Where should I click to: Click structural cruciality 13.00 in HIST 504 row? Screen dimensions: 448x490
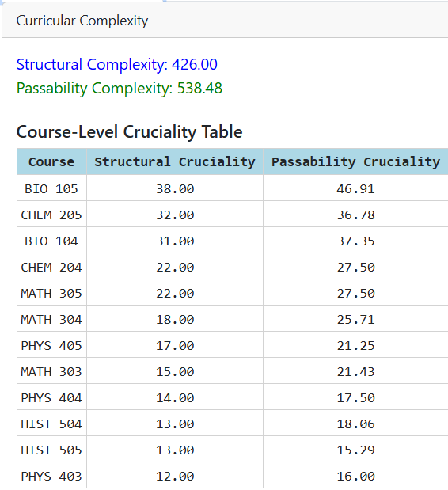175,424
